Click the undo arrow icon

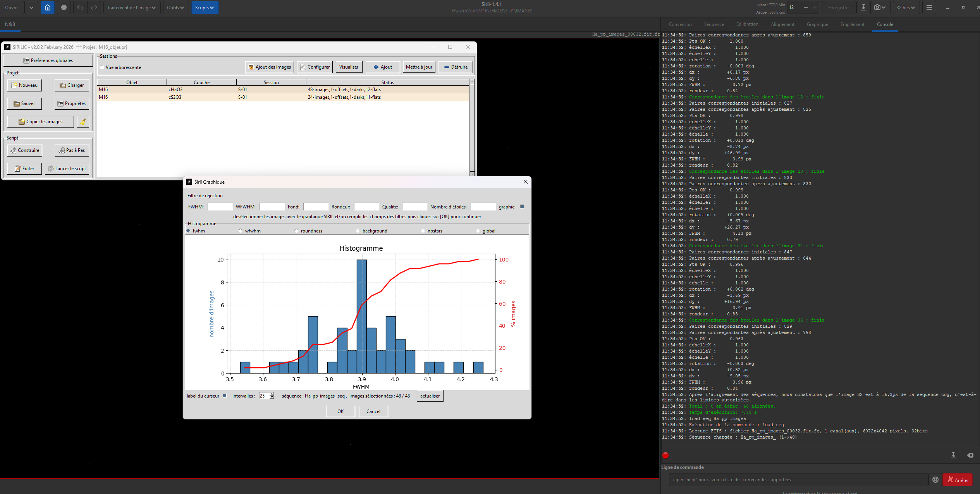click(80, 7)
